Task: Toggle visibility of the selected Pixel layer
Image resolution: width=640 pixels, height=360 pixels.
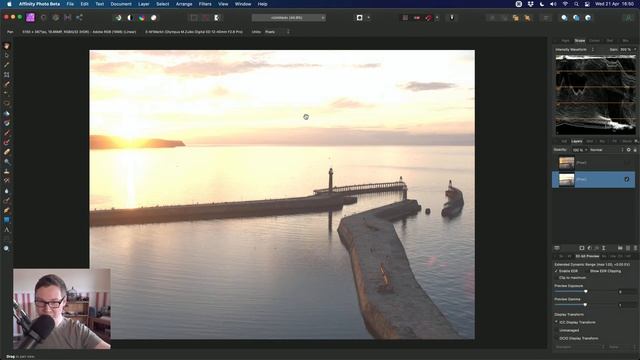Action: (x=627, y=179)
